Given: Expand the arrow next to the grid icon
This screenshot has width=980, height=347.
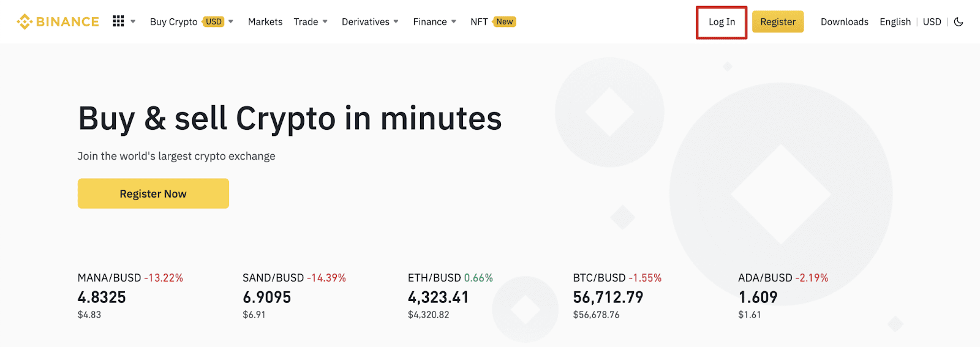Looking at the screenshot, I should point(133,21).
